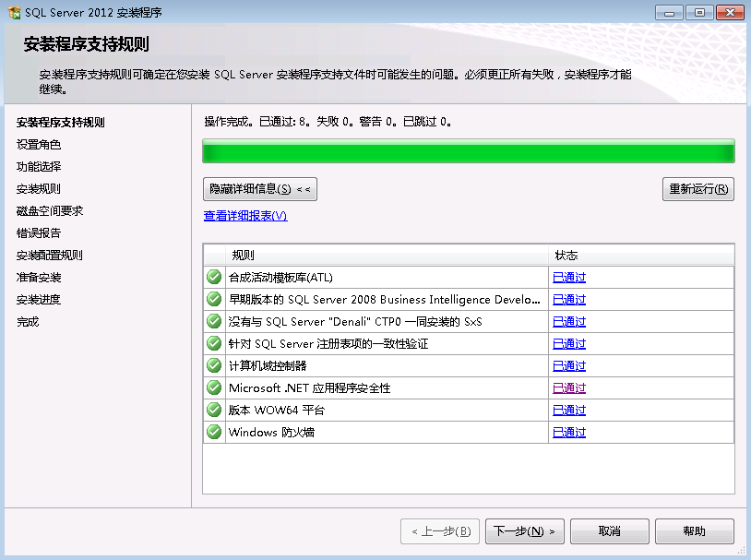
Task: Go forward with 下一步(N) button
Action: (525, 531)
